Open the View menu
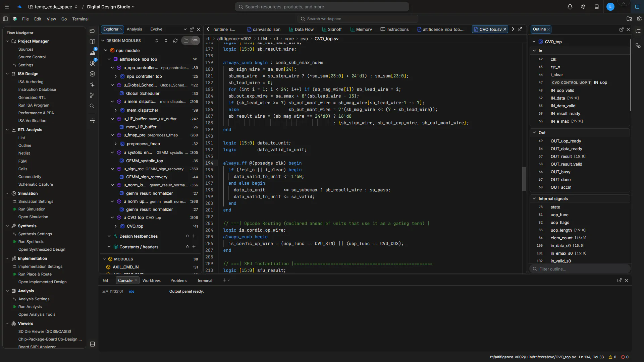644x362 pixels. [x=51, y=19]
